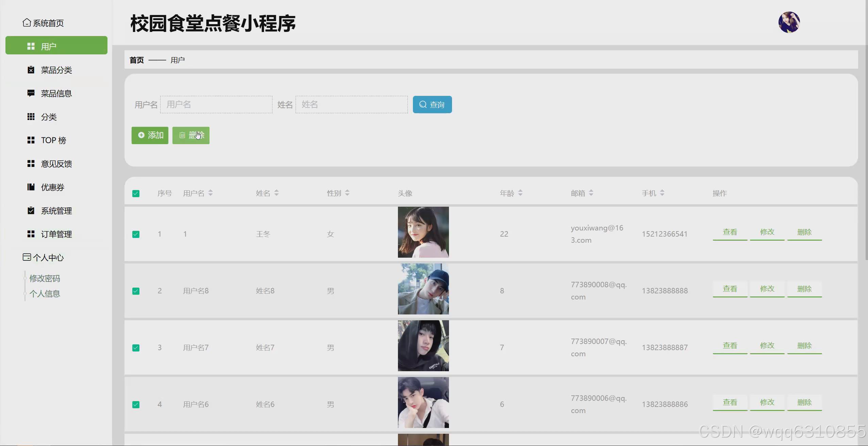The image size is (868, 446).
Task: Click the plus icon in 添加 button
Action: click(x=141, y=135)
